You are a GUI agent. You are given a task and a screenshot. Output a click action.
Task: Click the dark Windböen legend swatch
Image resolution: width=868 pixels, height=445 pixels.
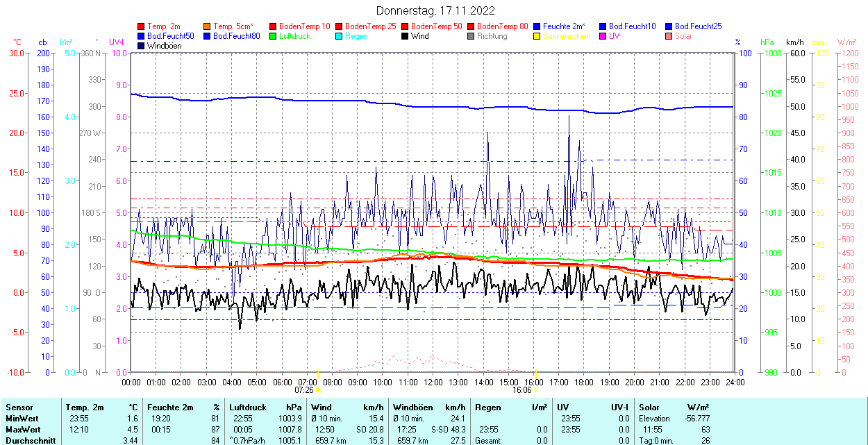click(142, 46)
